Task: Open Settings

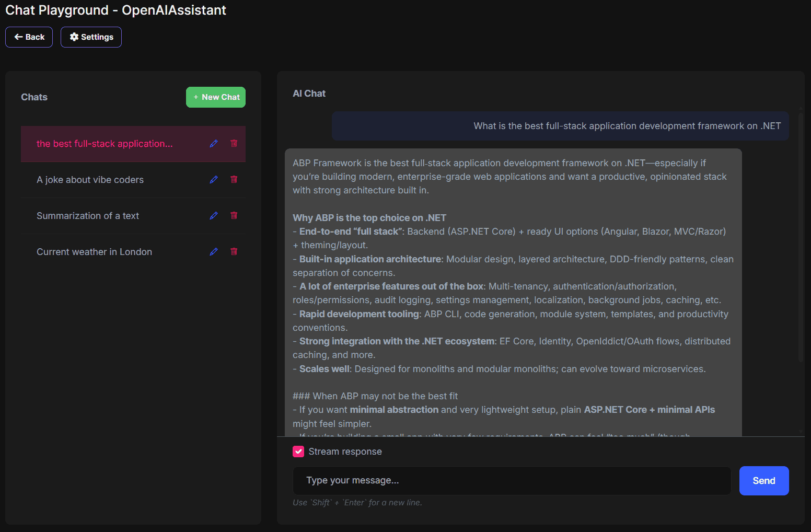Action: (x=91, y=37)
